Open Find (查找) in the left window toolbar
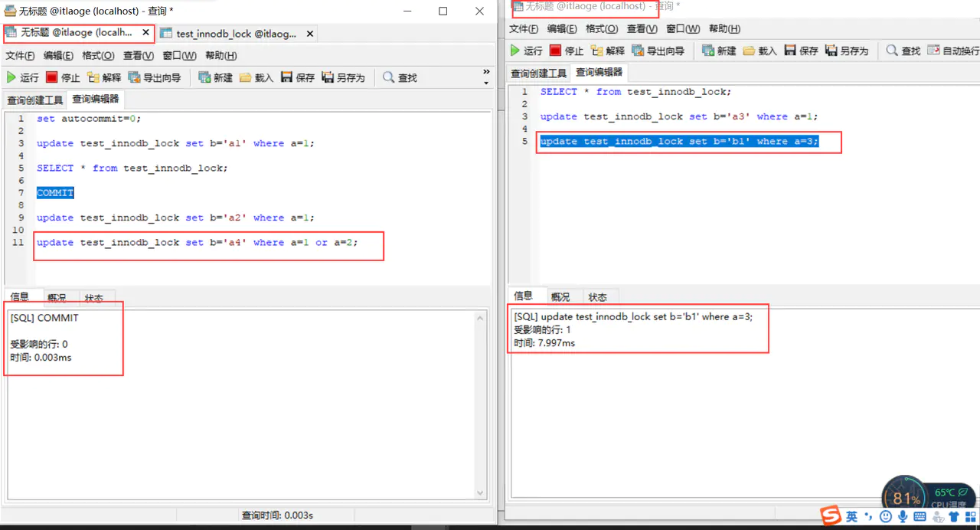Image resolution: width=980 pixels, height=530 pixels. [400, 77]
